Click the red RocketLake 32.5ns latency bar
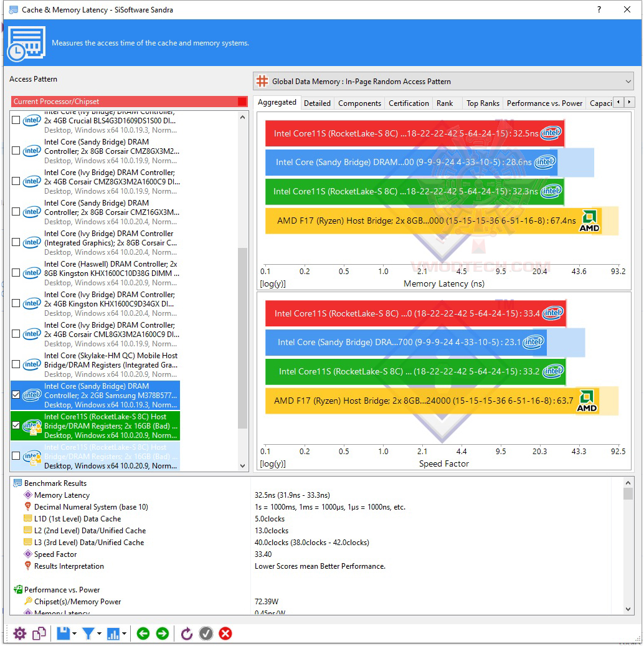The image size is (644, 646). point(415,133)
